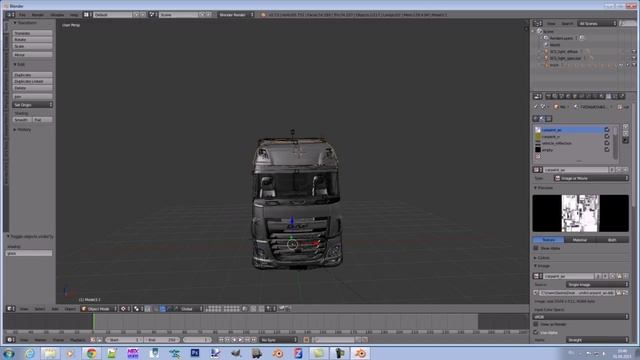Image resolution: width=640 pixels, height=360 pixels.
Task: Toggle the second texture slot checkbox
Action: tap(607, 137)
